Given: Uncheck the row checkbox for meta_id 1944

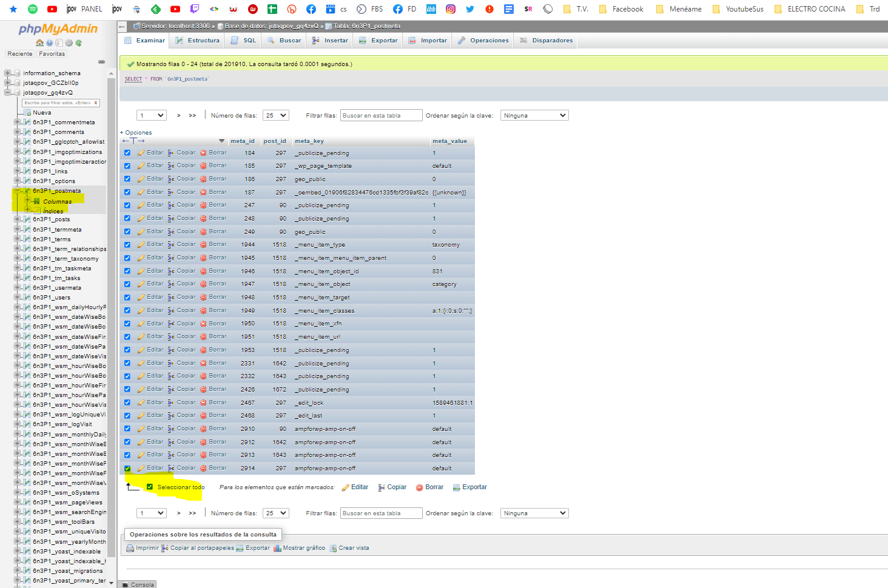Looking at the screenshot, I should pyautogui.click(x=127, y=245).
